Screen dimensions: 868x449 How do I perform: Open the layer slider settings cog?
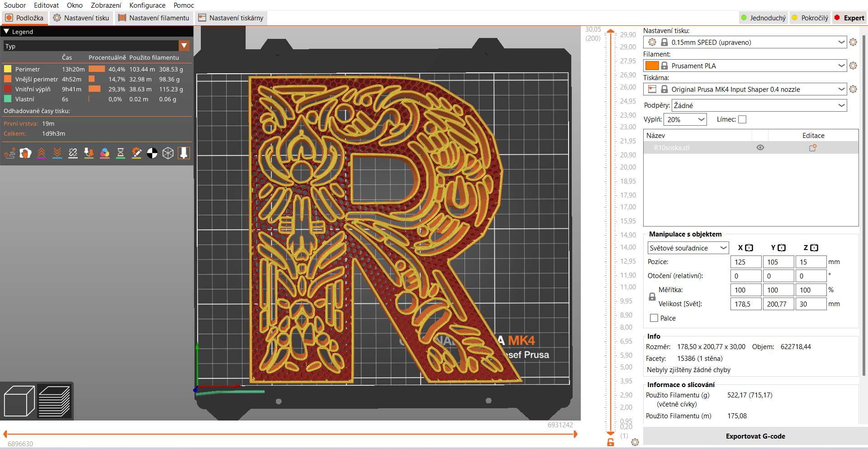pyautogui.click(x=635, y=442)
